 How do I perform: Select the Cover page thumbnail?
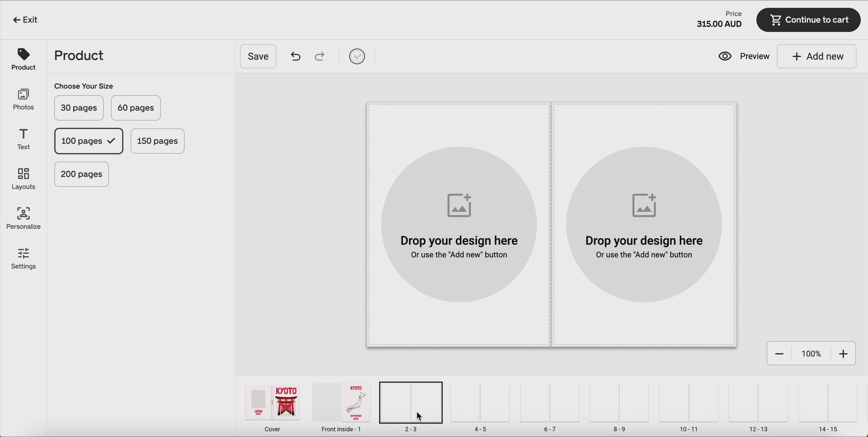(272, 403)
